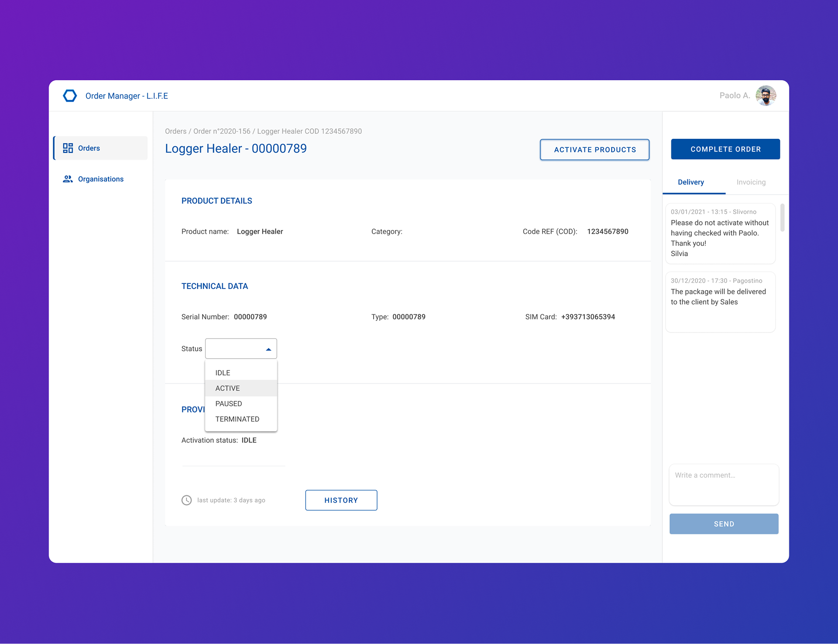This screenshot has width=838, height=644.
Task: Open the HISTORY button
Action: [x=341, y=500]
